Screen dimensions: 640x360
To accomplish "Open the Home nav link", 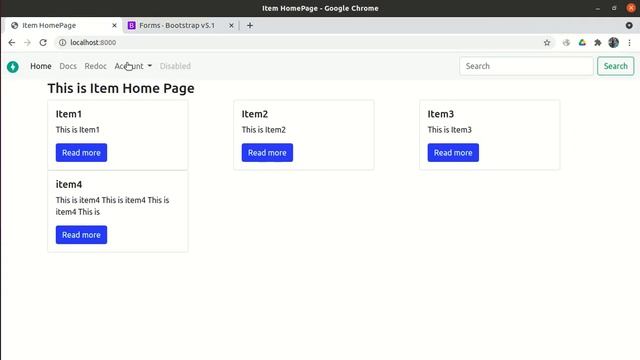I will pyautogui.click(x=41, y=66).
